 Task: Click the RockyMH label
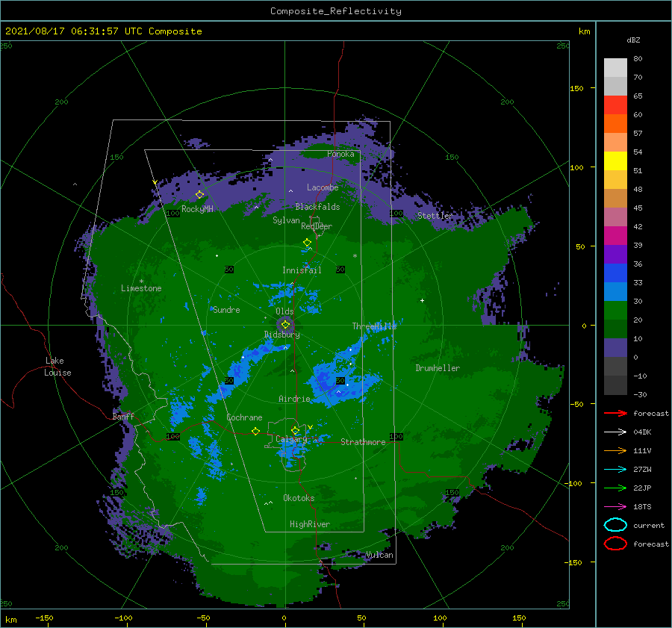[197, 209]
